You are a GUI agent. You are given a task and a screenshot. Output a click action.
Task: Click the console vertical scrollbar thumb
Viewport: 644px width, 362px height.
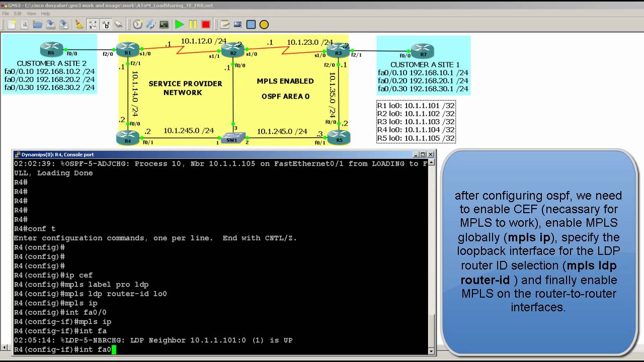(x=431, y=331)
